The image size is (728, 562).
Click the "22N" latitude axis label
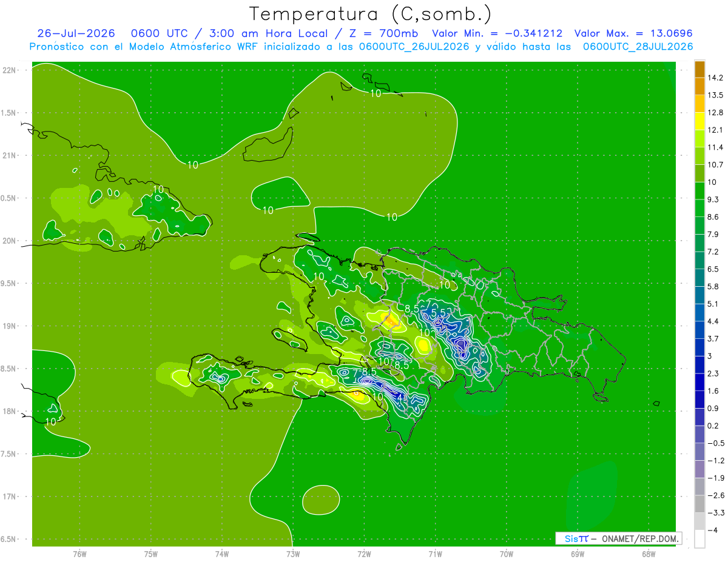10,70
